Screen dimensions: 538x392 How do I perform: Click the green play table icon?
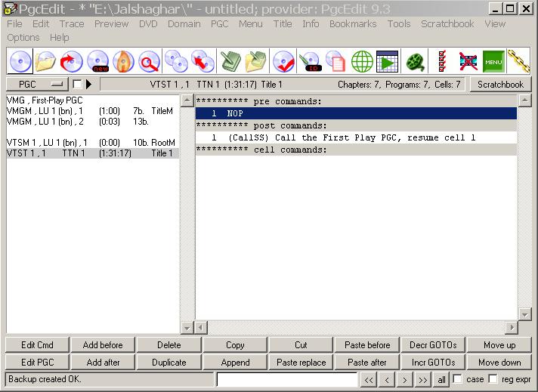point(388,61)
